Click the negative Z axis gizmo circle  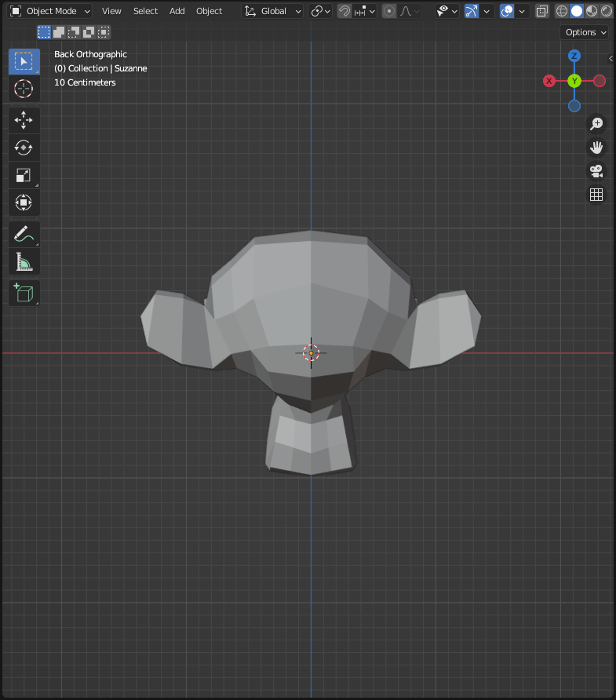[574, 106]
